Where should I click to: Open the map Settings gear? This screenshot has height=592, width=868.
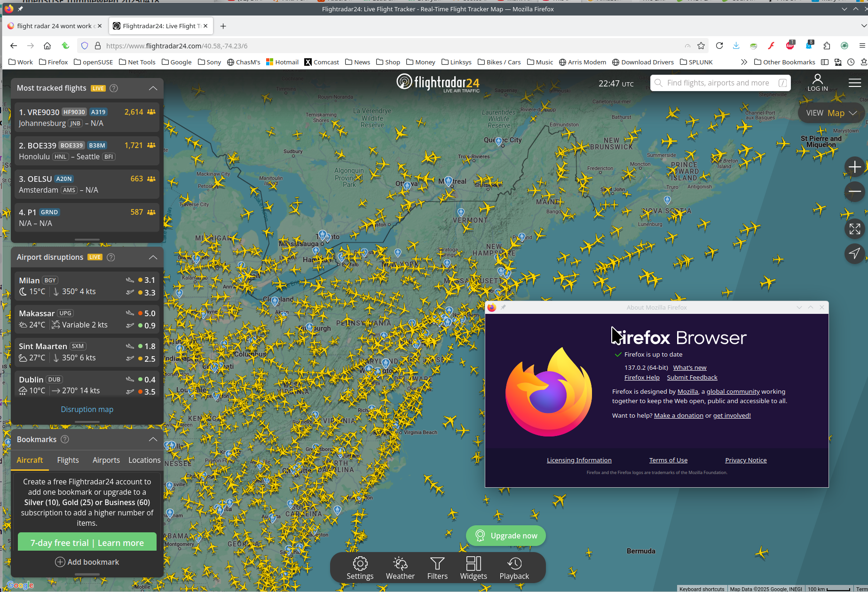360,568
